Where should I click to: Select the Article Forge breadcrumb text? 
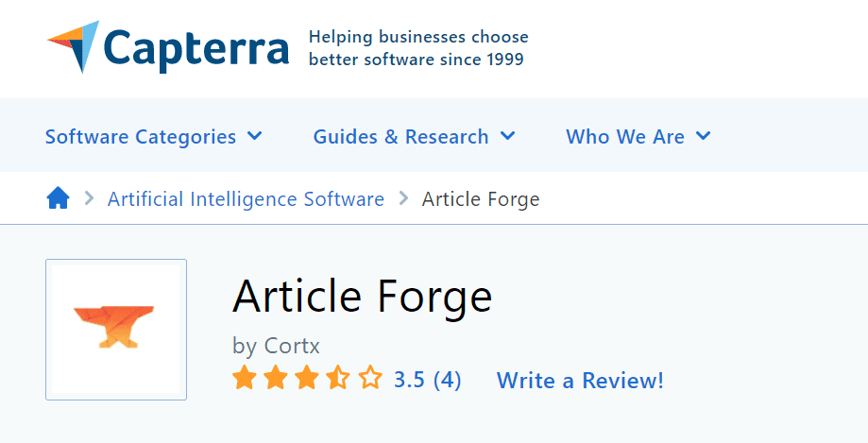(481, 199)
